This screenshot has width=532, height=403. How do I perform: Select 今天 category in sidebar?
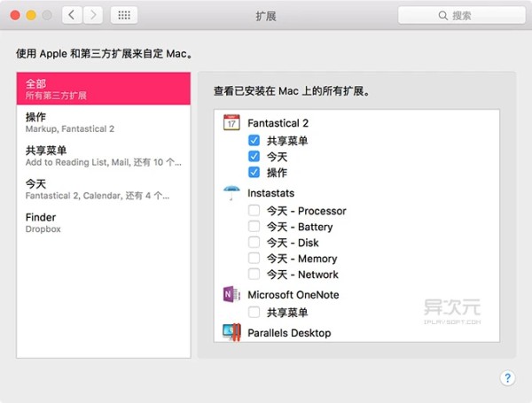(x=104, y=190)
